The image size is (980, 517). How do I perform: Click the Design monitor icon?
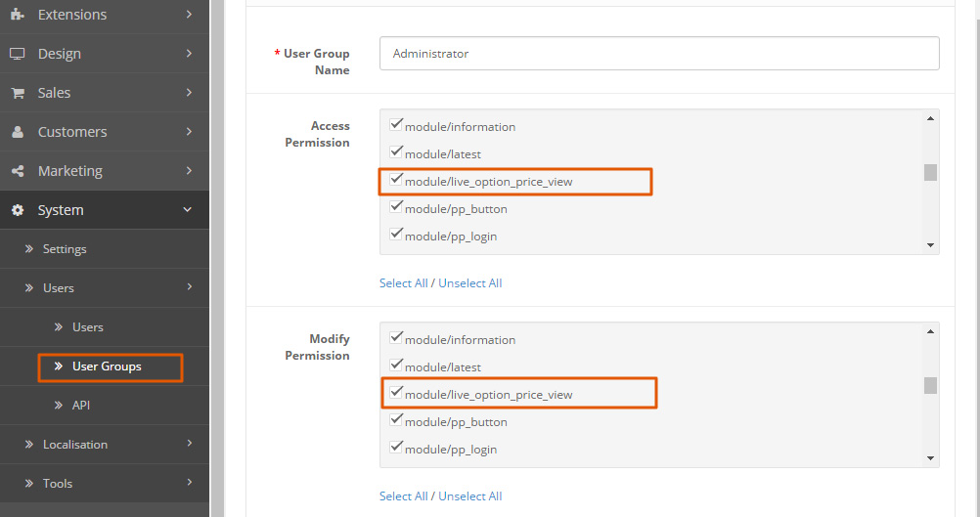click(x=18, y=54)
